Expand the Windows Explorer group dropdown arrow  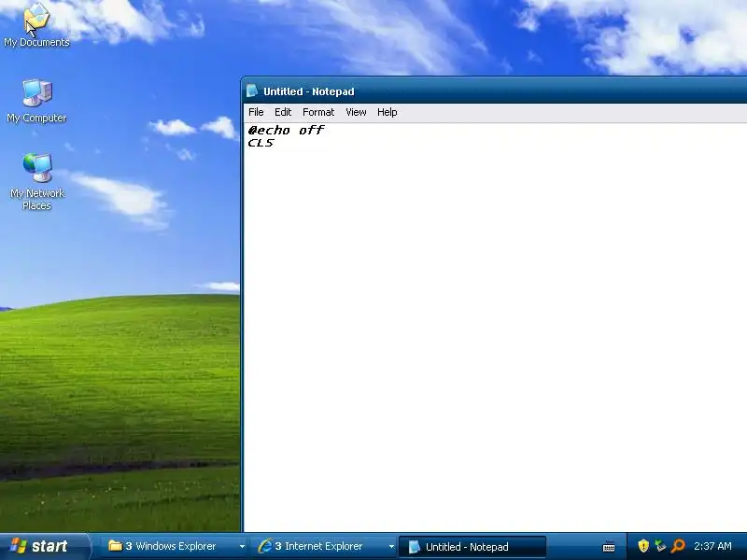[242, 547]
